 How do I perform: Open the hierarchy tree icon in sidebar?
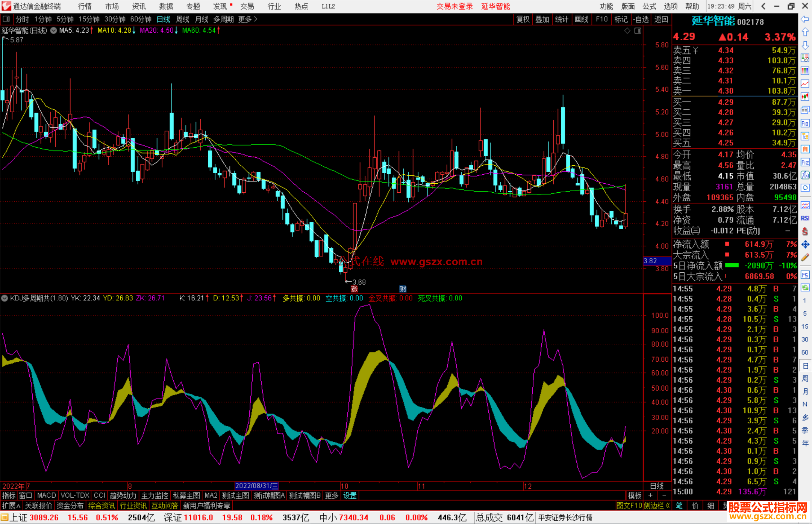805,136
